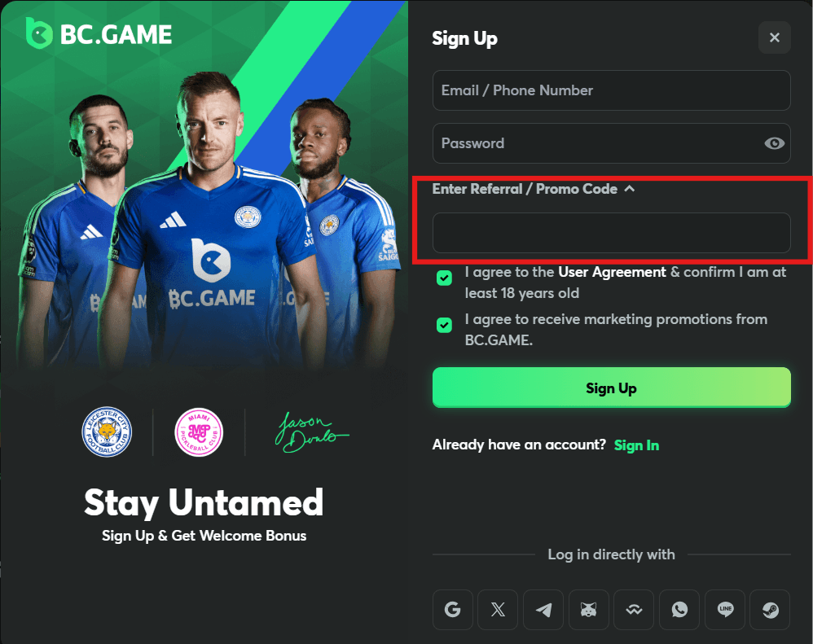Click into the Password field
Viewport: 813px width, 644px height.
595,143
